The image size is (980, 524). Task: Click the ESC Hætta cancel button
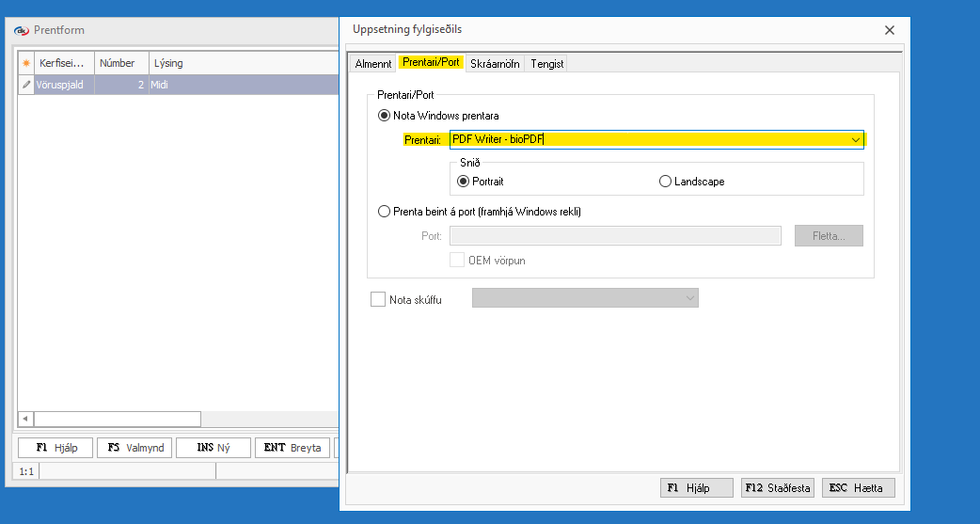[858, 488]
